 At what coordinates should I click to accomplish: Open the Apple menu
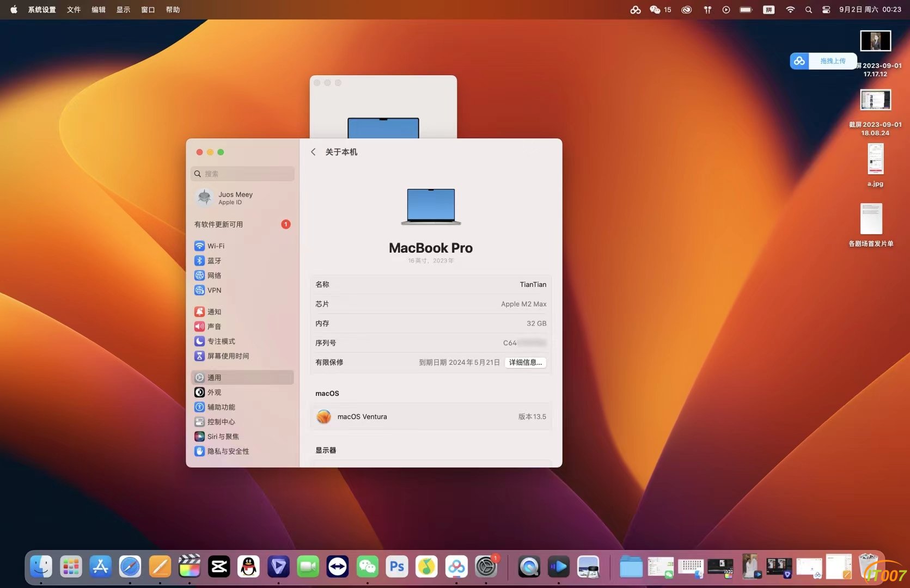click(x=14, y=9)
